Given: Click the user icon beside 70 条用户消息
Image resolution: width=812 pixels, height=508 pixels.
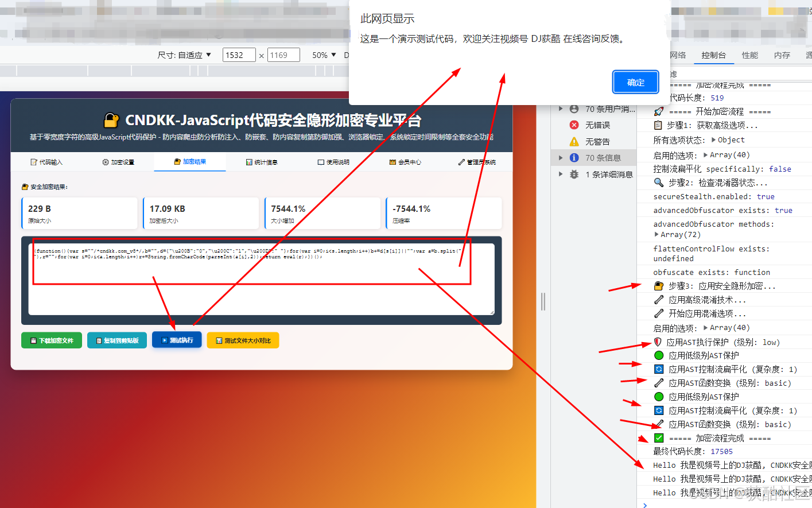Looking at the screenshot, I should coord(574,108).
